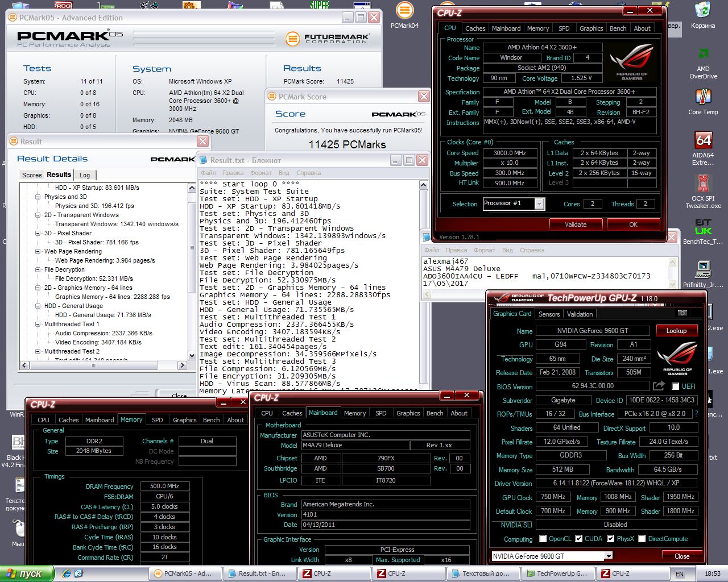The image size is (728, 582).
Task: Click the EN language indicator in the tray
Action: [x=680, y=574]
